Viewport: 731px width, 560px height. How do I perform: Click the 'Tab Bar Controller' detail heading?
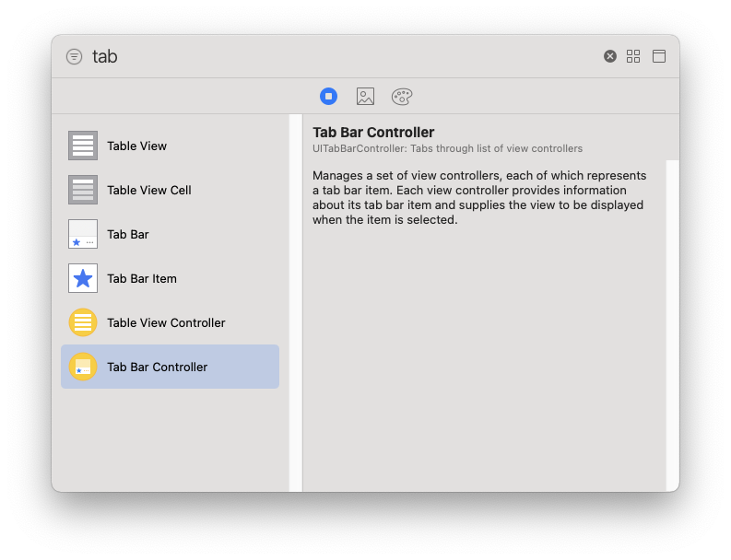(x=373, y=133)
